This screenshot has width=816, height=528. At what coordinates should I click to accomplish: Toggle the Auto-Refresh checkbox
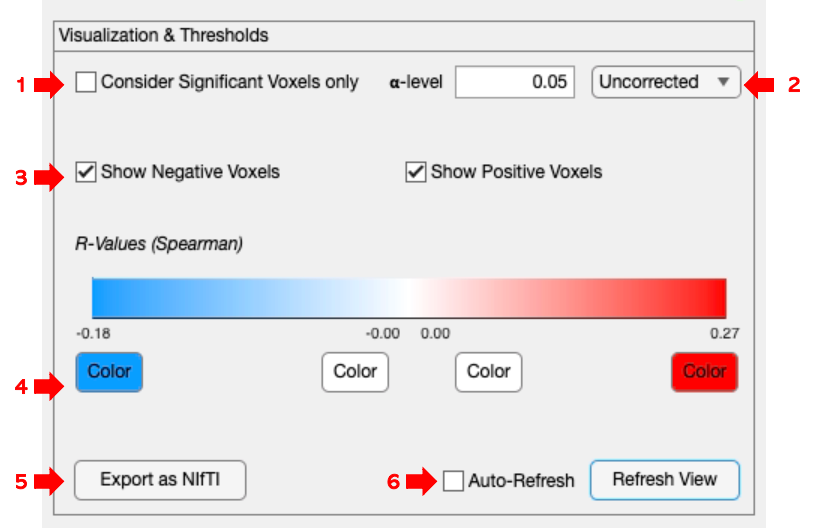(x=454, y=481)
